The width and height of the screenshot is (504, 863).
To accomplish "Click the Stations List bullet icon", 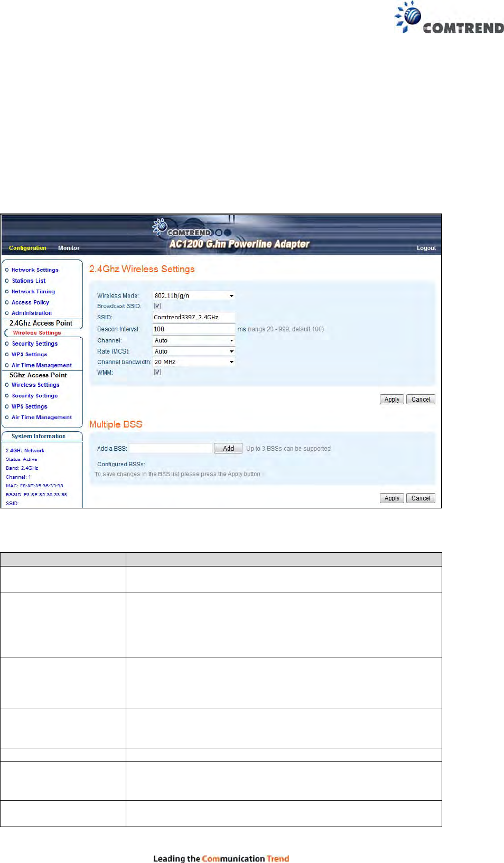I will click(7, 281).
